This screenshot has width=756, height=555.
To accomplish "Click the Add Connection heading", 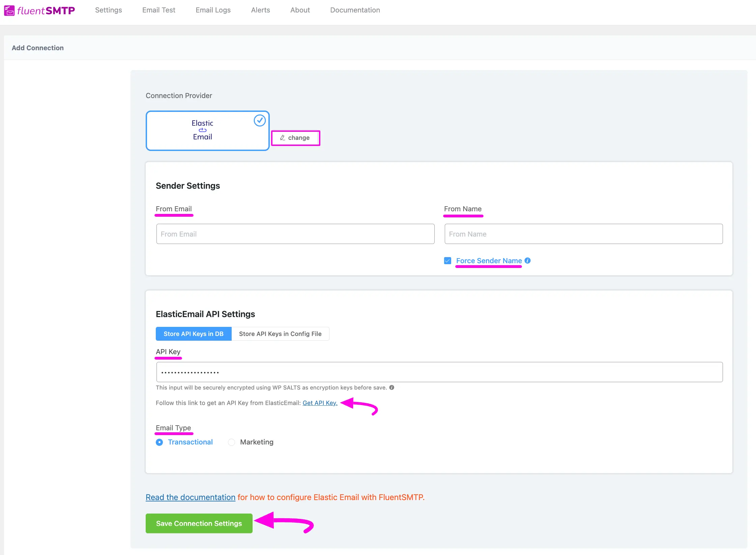I will [38, 48].
